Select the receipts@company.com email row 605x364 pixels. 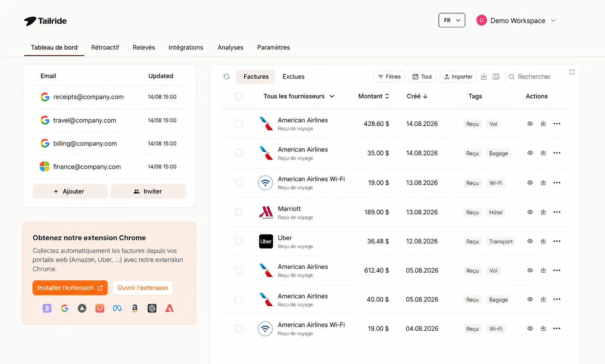pos(109,97)
